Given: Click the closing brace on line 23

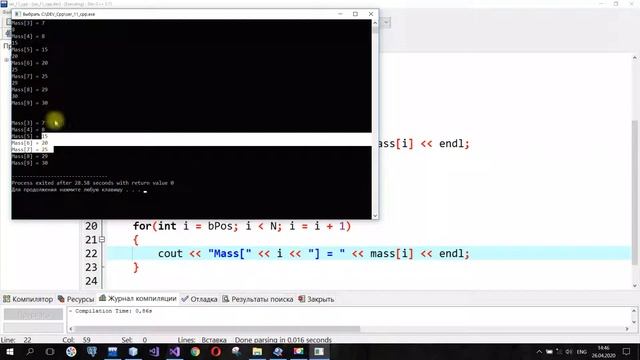Looking at the screenshot, I should 136,268.
